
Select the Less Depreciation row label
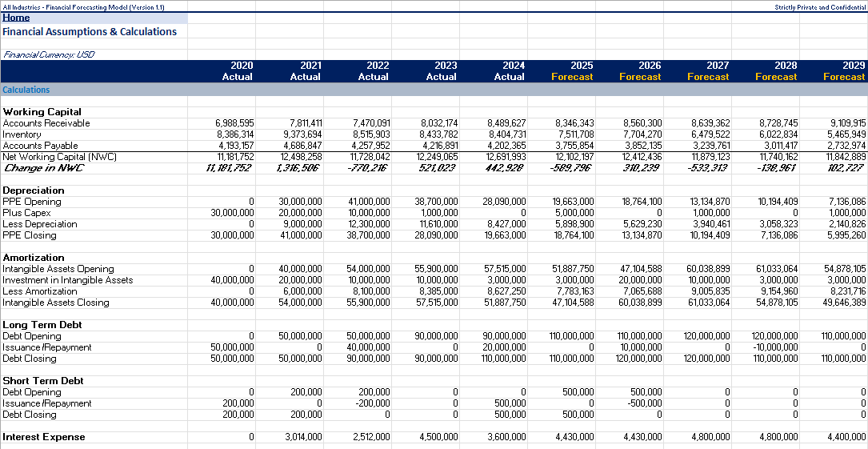(x=40, y=224)
